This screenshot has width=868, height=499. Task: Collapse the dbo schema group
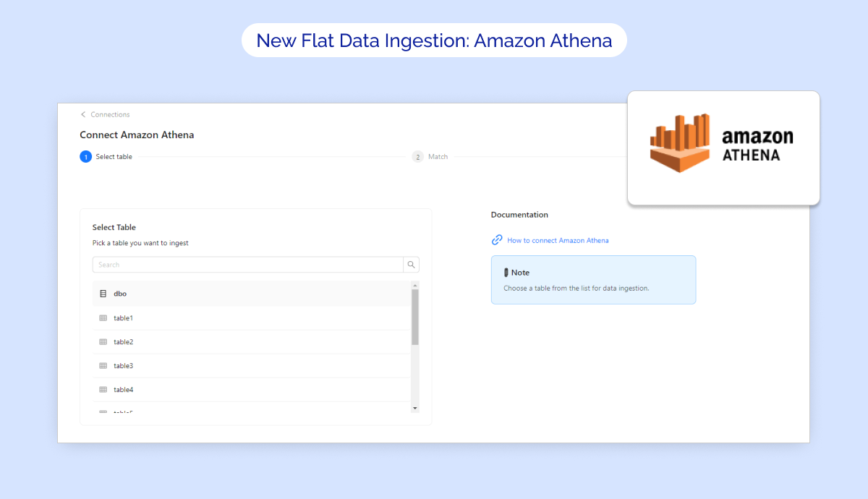120,294
